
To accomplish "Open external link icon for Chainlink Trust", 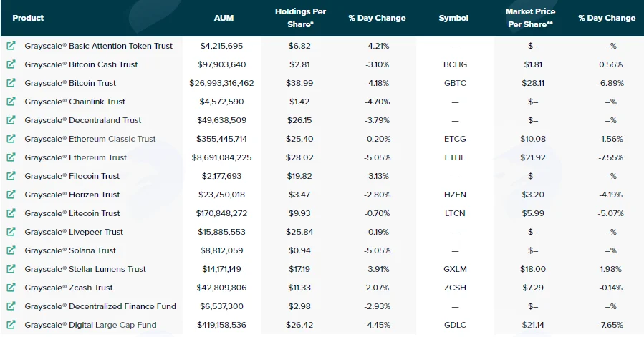I will coord(11,101).
